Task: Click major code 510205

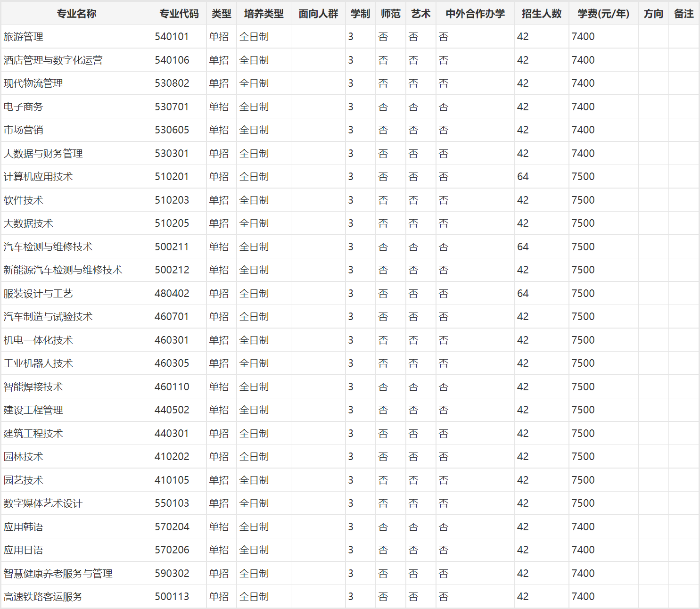Action: (172, 223)
